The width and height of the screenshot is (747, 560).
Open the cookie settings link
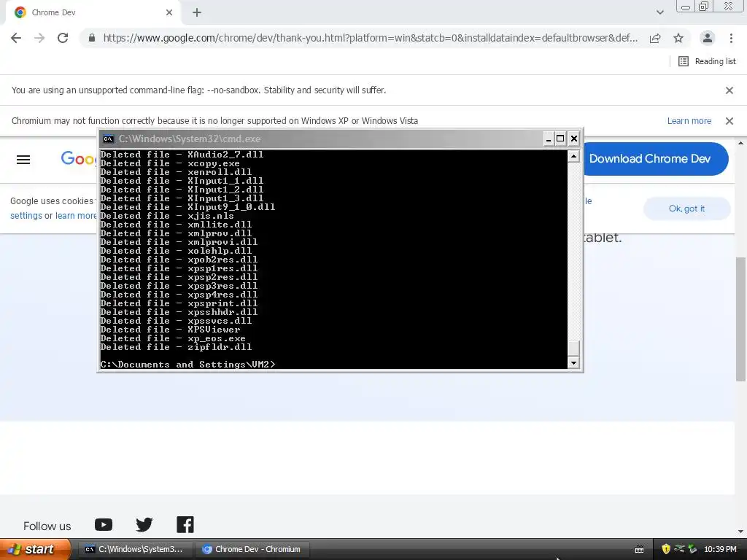pos(26,216)
